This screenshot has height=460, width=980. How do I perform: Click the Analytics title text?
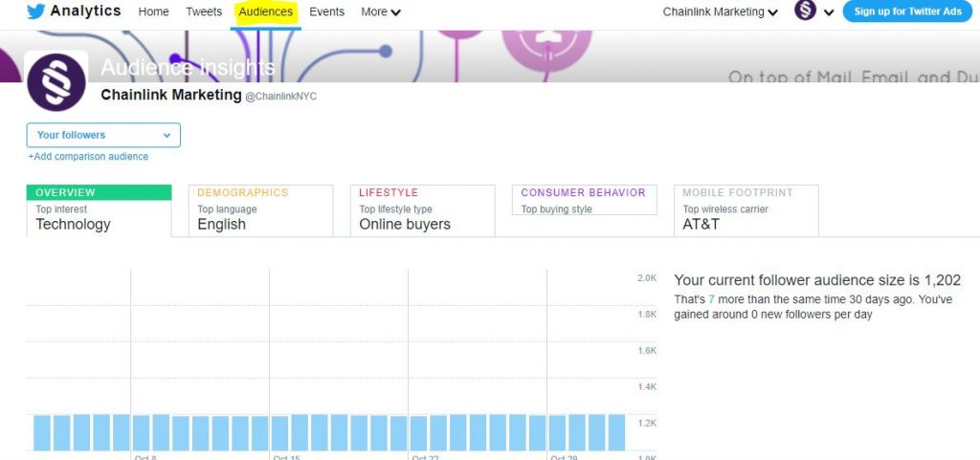point(85,11)
